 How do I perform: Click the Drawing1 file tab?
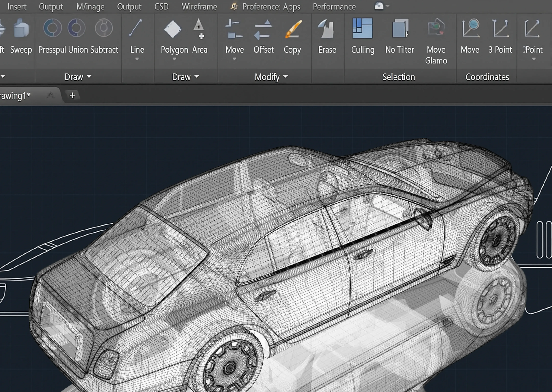[x=15, y=96]
